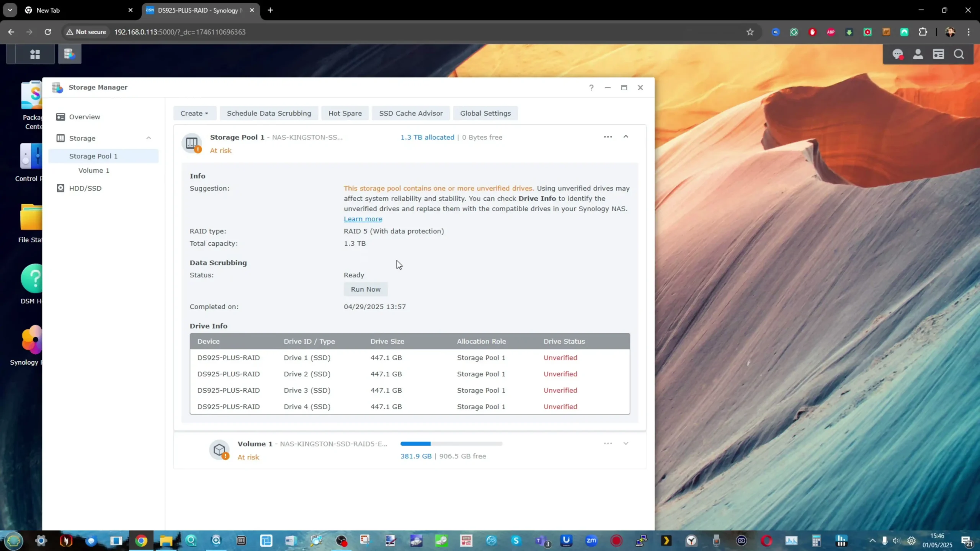Click the browser address bar URL
980x551 pixels.
point(180,32)
